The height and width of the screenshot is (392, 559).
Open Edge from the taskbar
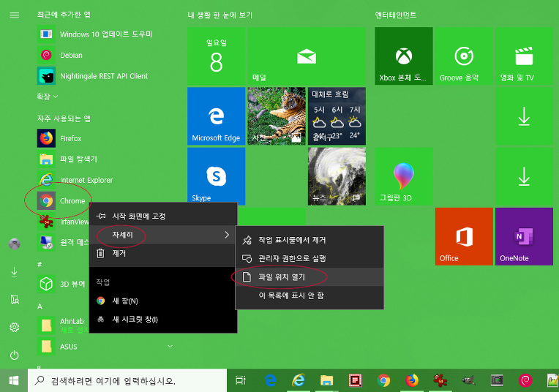[x=271, y=380]
